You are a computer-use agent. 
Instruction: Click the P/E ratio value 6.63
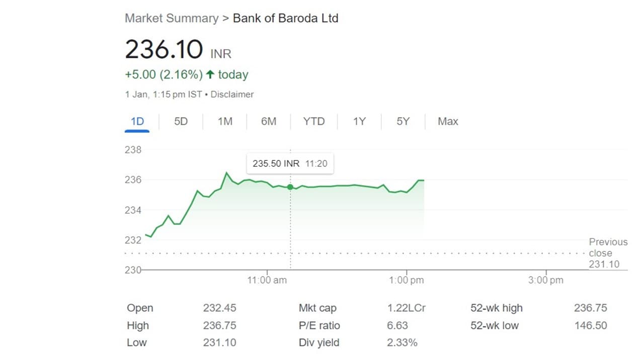pyautogui.click(x=397, y=325)
